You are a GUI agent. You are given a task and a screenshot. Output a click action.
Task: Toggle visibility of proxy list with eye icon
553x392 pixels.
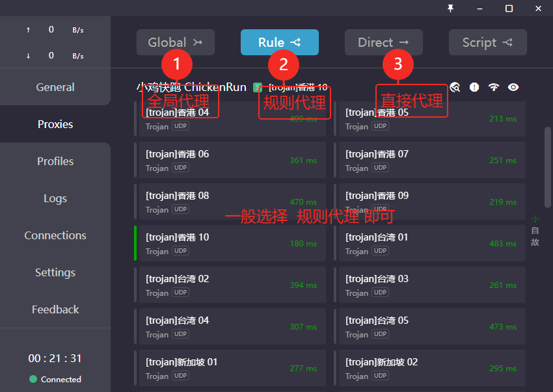pyautogui.click(x=513, y=87)
